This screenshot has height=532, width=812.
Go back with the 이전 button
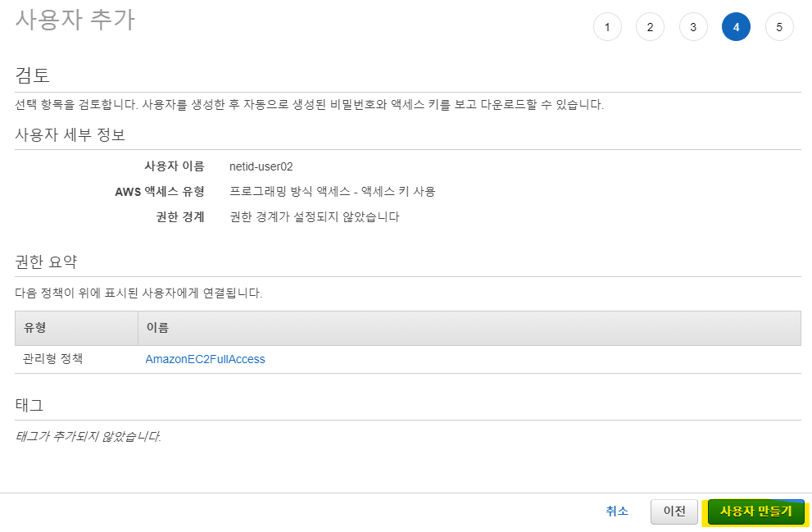pyautogui.click(x=674, y=512)
